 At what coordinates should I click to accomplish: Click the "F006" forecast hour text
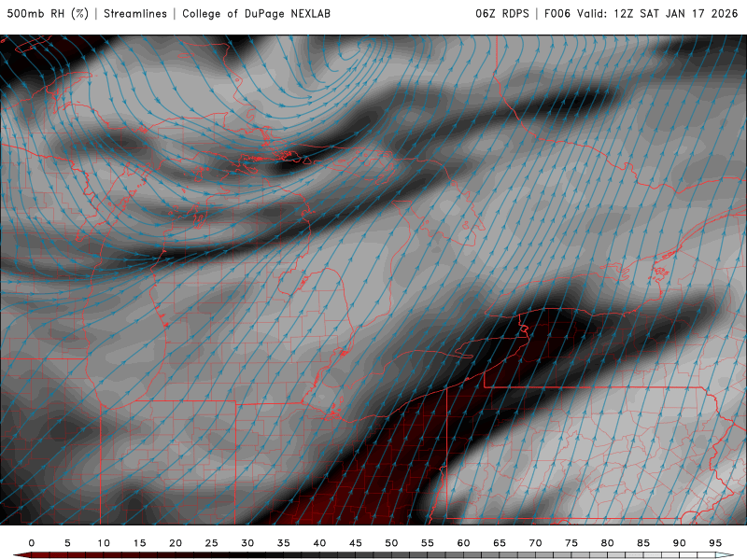pos(557,14)
